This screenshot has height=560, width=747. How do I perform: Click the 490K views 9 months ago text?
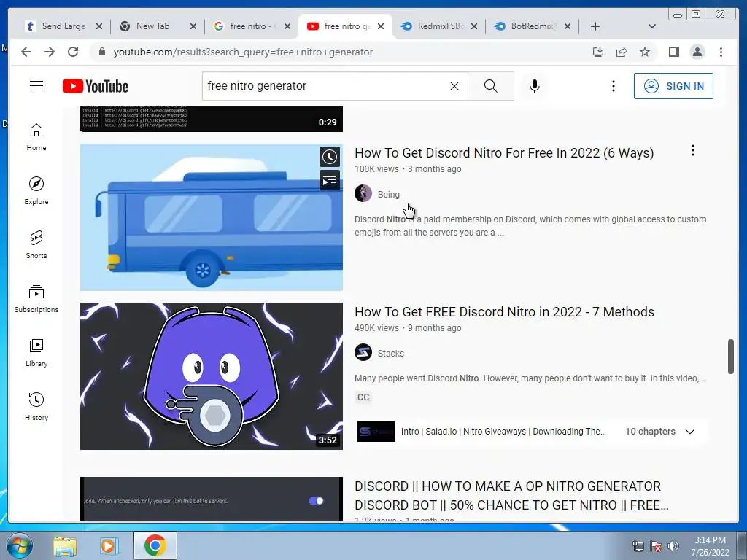point(408,328)
